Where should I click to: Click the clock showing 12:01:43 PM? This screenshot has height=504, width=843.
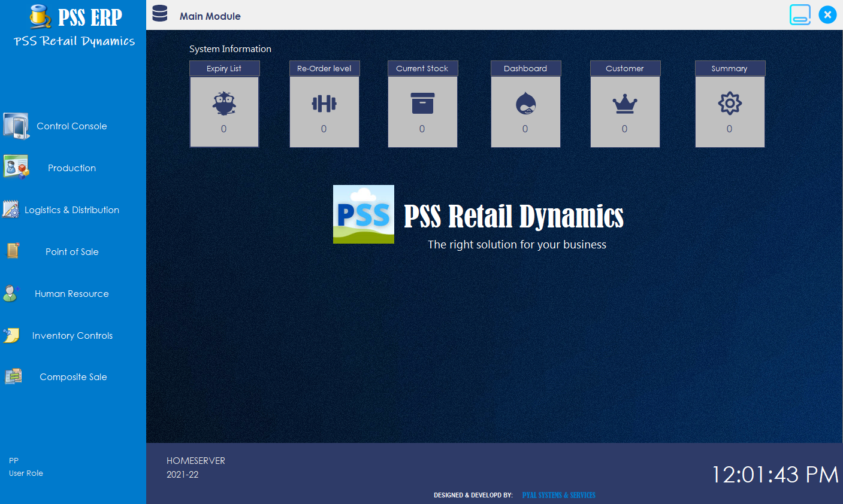[x=774, y=473]
